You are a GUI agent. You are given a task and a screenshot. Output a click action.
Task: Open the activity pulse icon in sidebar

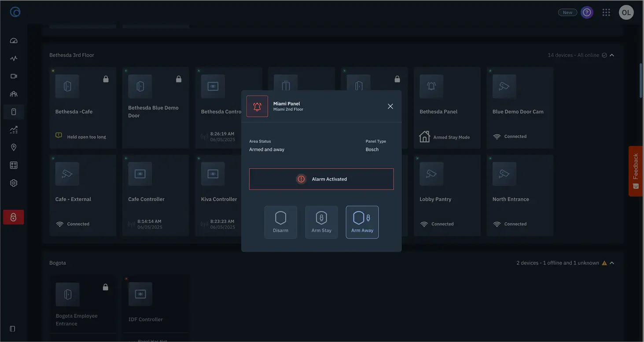pos(14,58)
